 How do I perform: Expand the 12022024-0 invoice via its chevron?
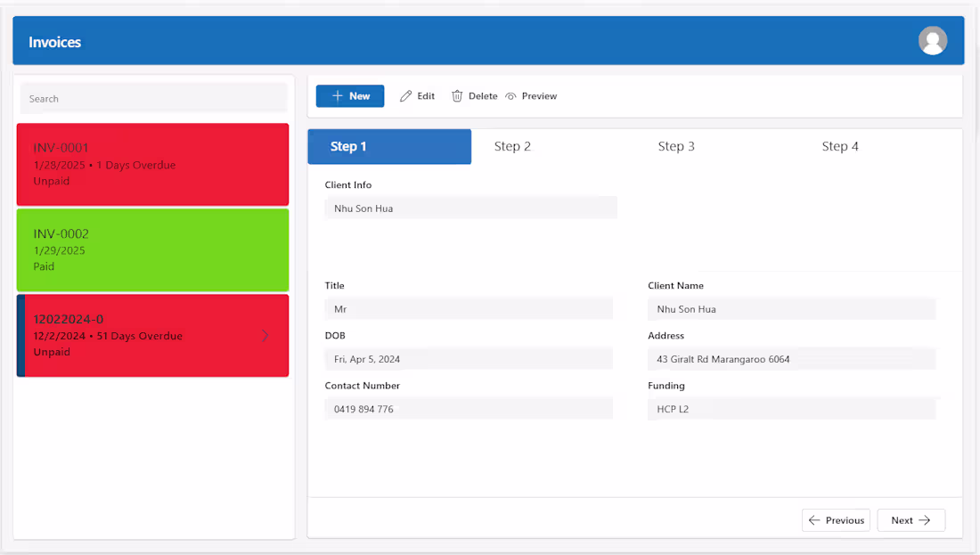(x=265, y=335)
